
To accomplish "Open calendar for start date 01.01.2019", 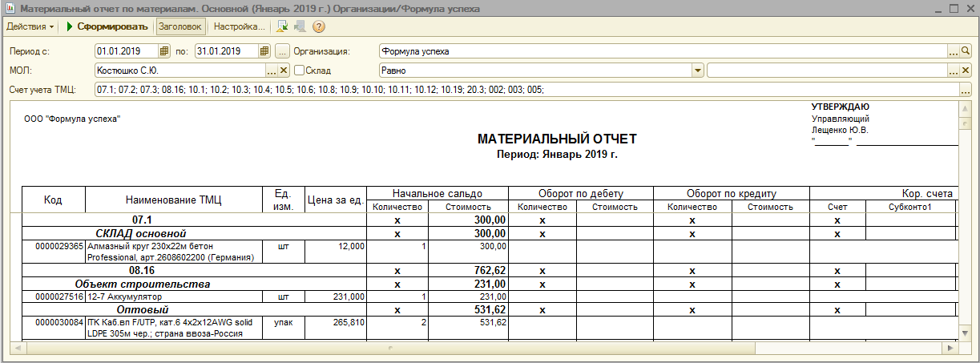I will (164, 51).
